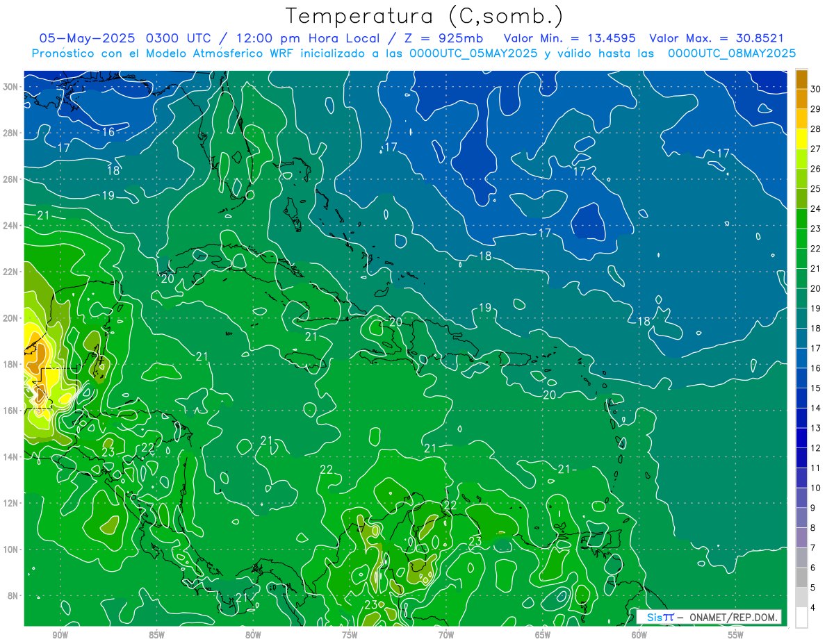
Task: Click the gold swatch between 28 and 29
Action: 801,119
